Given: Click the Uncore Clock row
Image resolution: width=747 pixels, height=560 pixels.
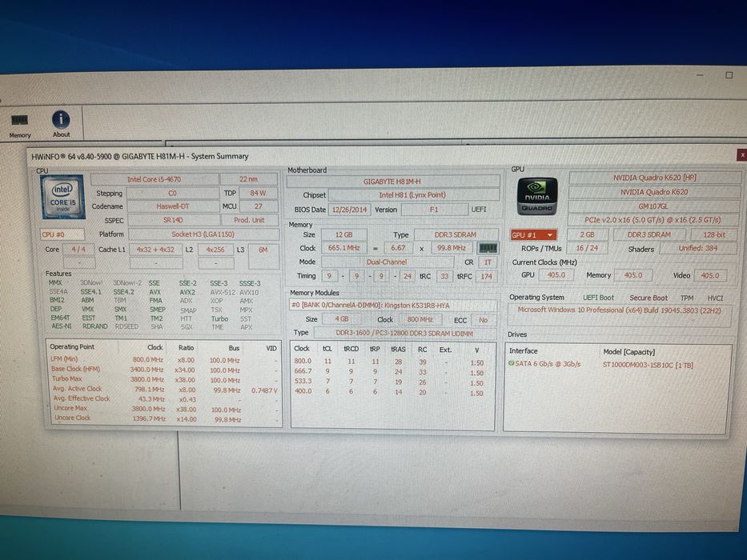Looking at the screenshot, I should 164,418.
